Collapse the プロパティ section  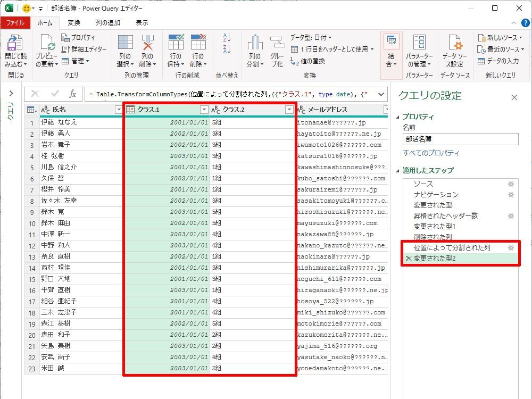398,117
